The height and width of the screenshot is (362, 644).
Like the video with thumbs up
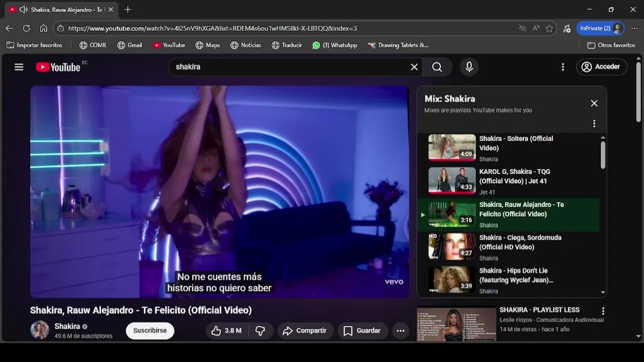[226, 331]
